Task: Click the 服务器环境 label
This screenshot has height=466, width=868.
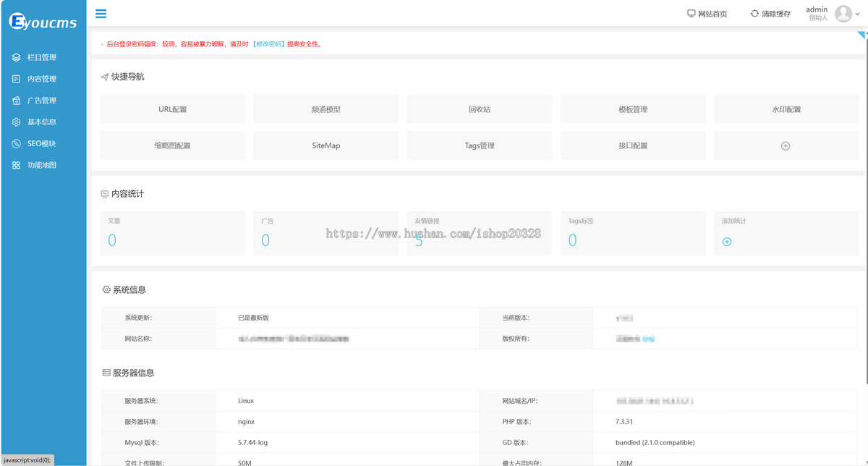Action: [141, 422]
